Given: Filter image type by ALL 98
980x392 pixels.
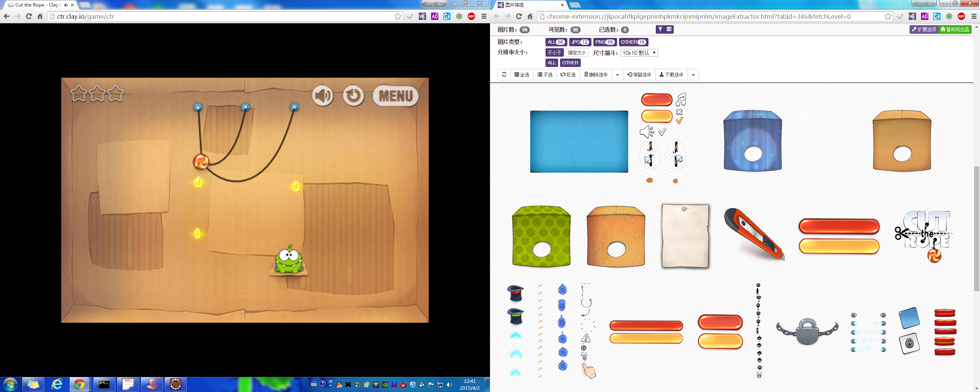Looking at the screenshot, I should tap(556, 42).
